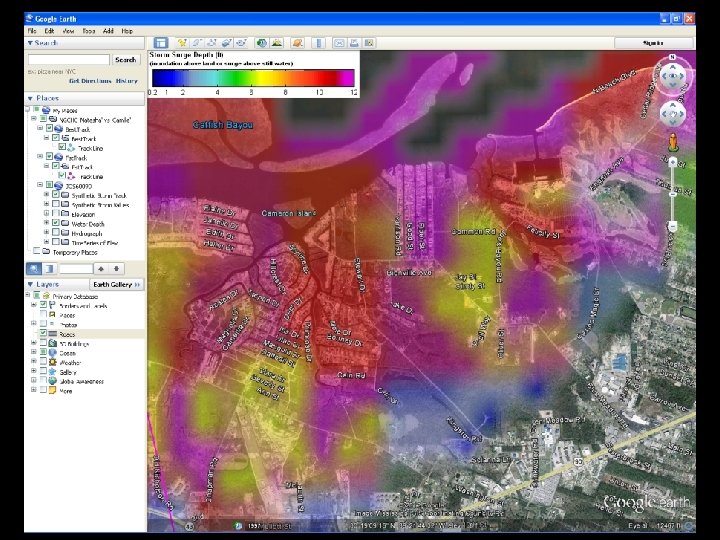Open the Add menu

[x=108, y=31]
